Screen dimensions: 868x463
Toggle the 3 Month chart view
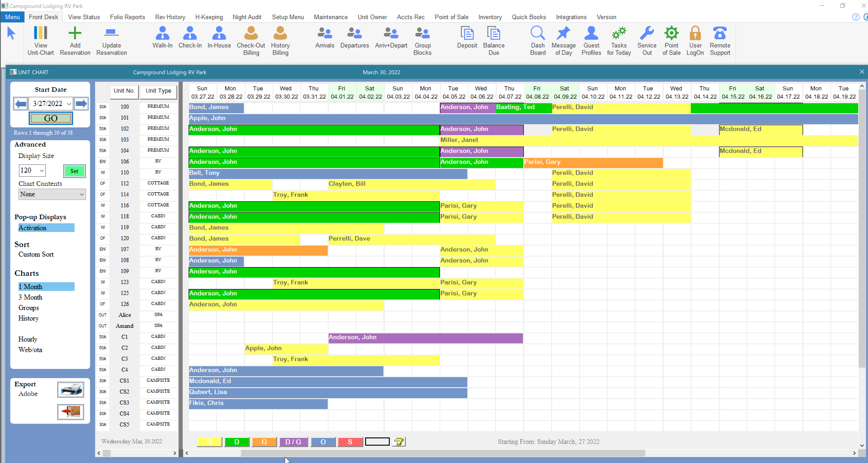pos(31,297)
